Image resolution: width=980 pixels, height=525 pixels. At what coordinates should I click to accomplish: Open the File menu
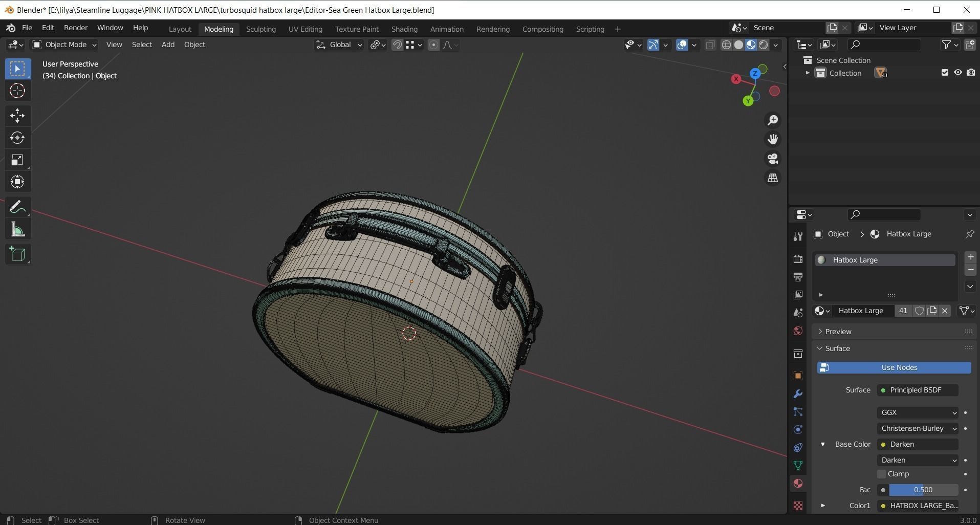click(27, 28)
